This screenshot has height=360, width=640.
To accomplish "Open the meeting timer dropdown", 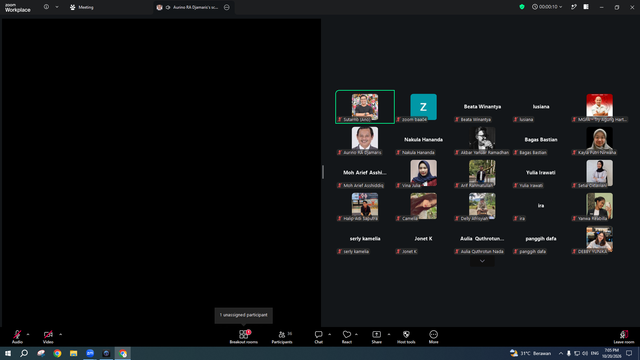I will click(x=547, y=7).
